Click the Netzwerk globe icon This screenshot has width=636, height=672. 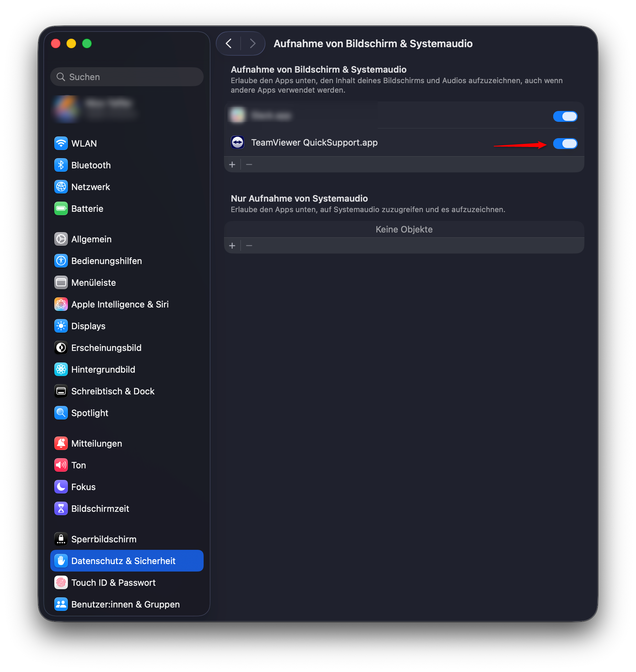pyautogui.click(x=61, y=187)
